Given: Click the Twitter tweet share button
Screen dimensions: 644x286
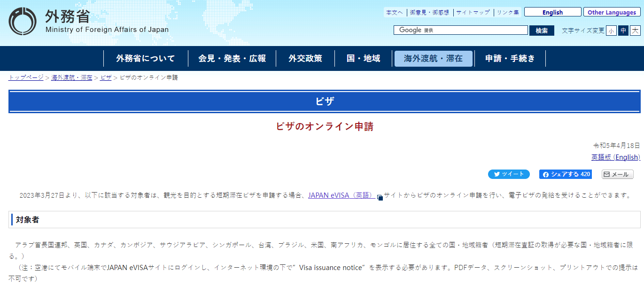Looking at the screenshot, I should pyautogui.click(x=509, y=174).
